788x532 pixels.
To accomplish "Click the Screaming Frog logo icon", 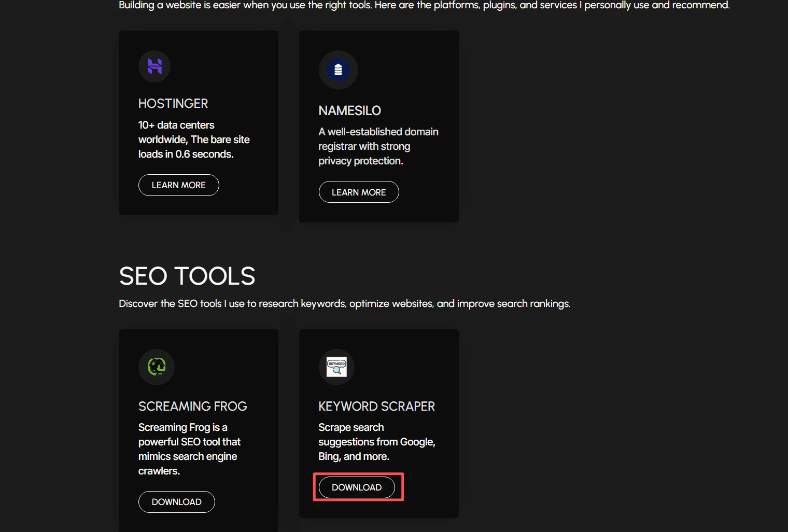I will pos(157,367).
